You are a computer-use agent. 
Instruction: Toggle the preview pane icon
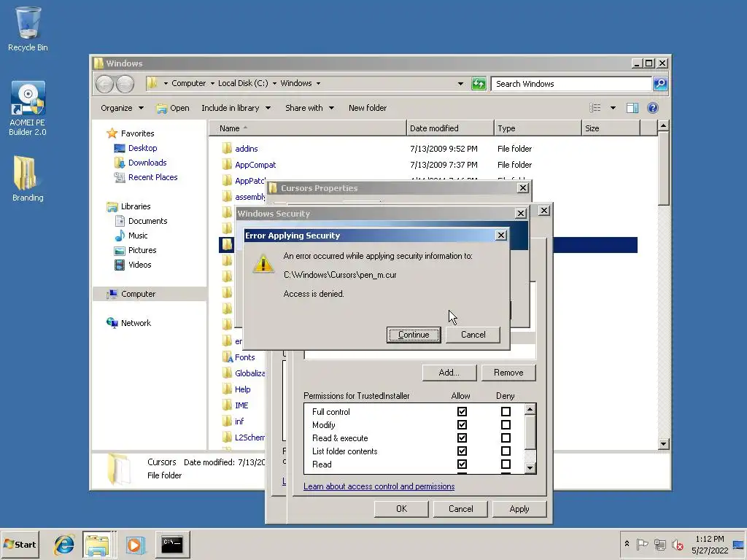click(632, 108)
